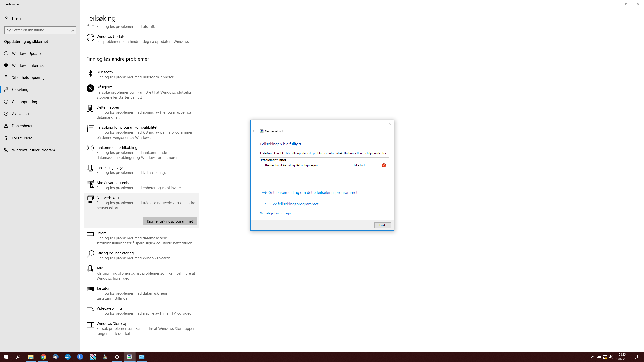Open the Windows Start menu
644x362 pixels.
[x=6, y=357]
